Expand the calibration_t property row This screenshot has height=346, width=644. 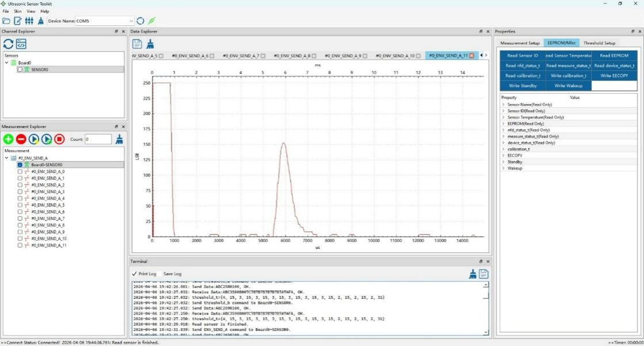[503, 149]
